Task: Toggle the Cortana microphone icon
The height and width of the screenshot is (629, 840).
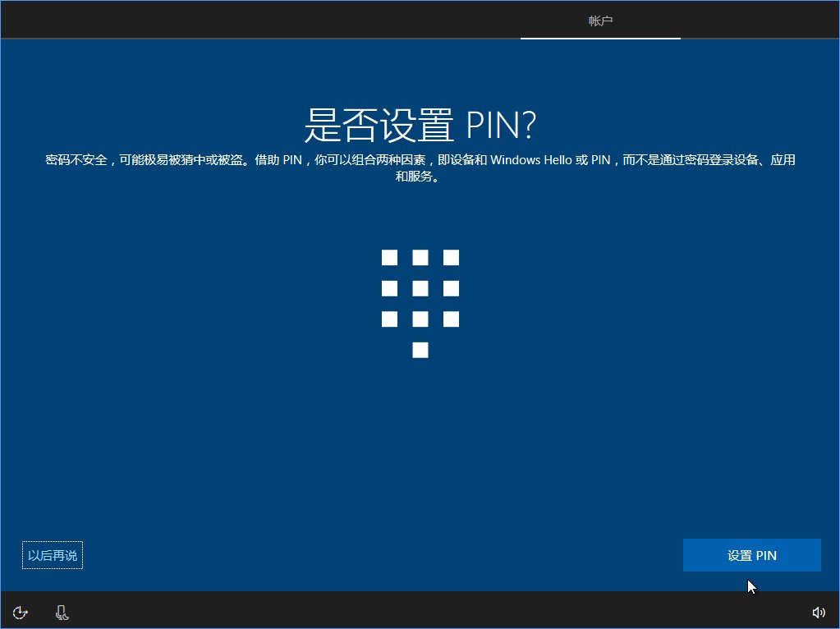Action: tap(62, 612)
